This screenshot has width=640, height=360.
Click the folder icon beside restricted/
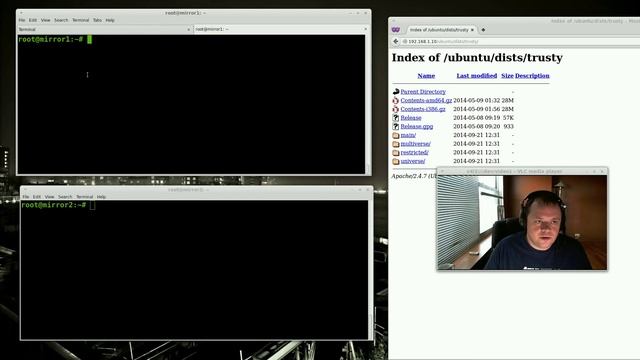(396, 153)
